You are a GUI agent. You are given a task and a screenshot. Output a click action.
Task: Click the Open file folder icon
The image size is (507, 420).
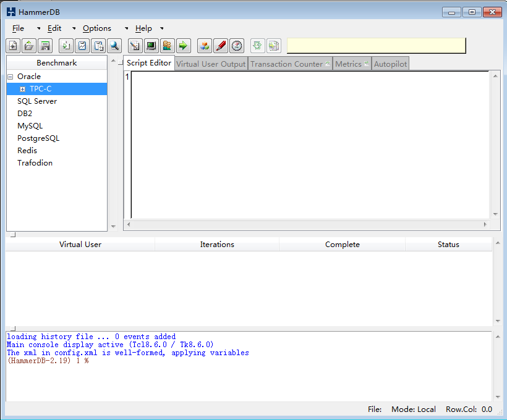(29, 46)
